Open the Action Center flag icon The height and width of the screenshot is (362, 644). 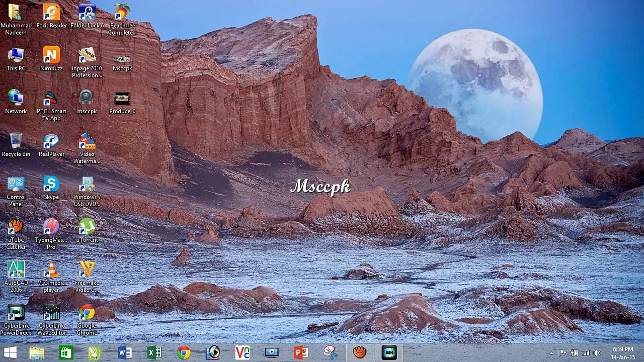pyautogui.click(x=562, y=353)
